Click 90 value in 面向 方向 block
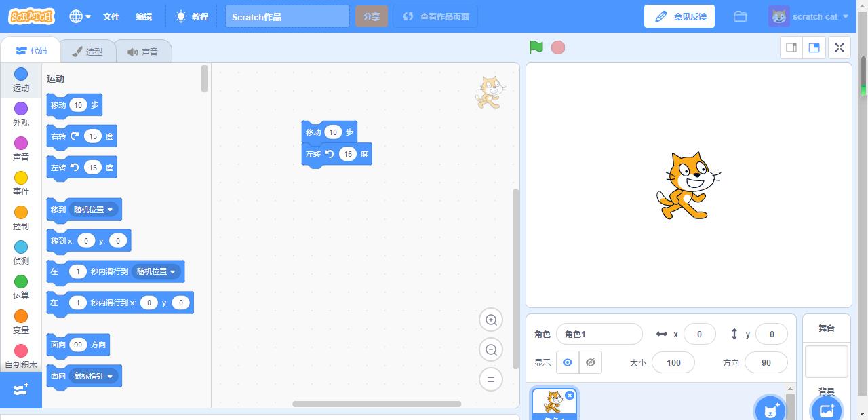868x420 pixels. [x=78, y=345]
